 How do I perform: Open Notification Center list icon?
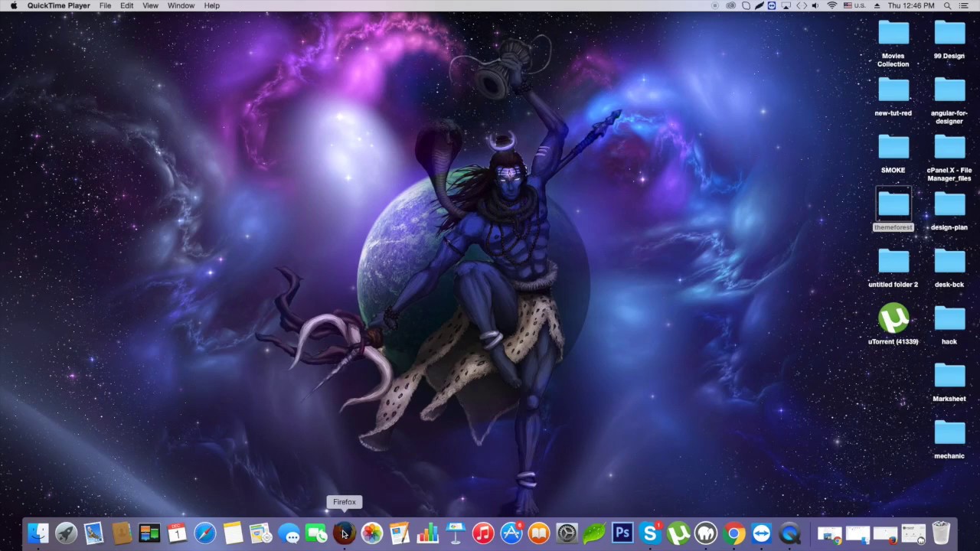click(964, 5)
